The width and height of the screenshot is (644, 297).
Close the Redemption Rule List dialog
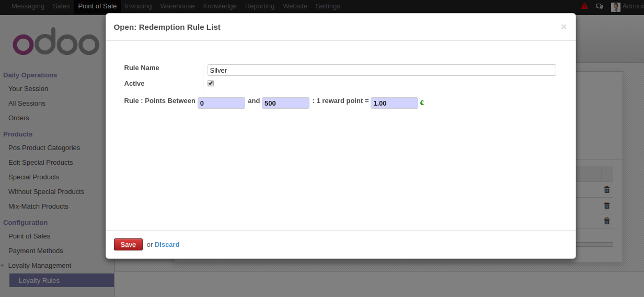click(x=563, y=27)
